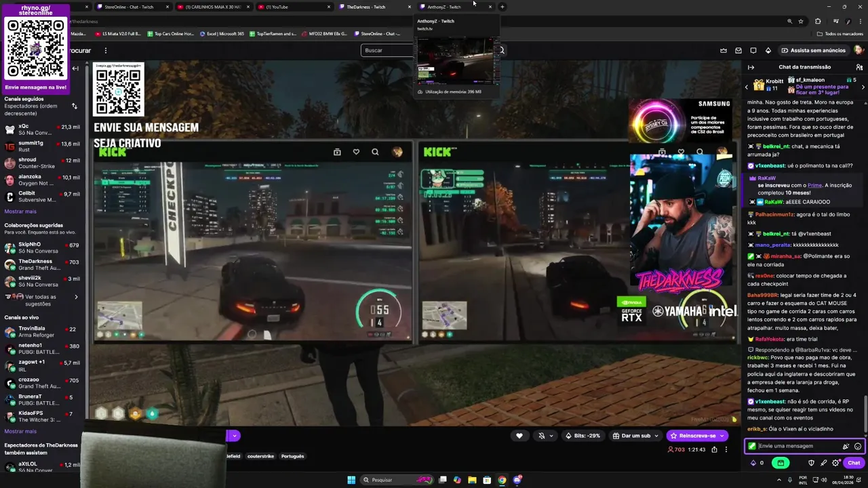
Task: Open Windows Start menu
Action: tap(351, 480)
